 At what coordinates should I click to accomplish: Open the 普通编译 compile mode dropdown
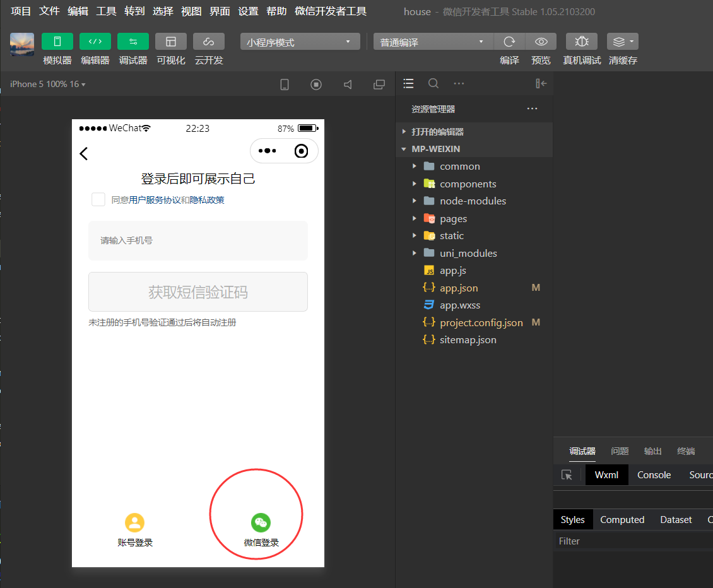tap(433, 42)
